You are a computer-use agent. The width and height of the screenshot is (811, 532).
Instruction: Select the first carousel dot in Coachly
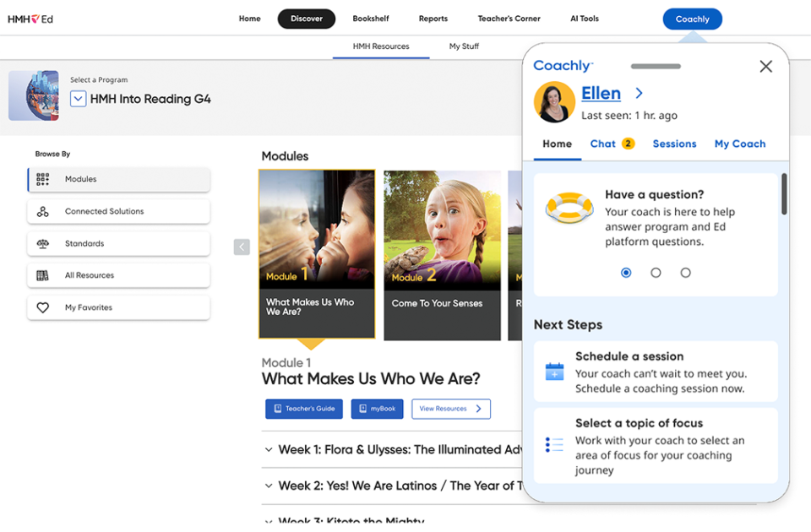[x=626, y=273]
